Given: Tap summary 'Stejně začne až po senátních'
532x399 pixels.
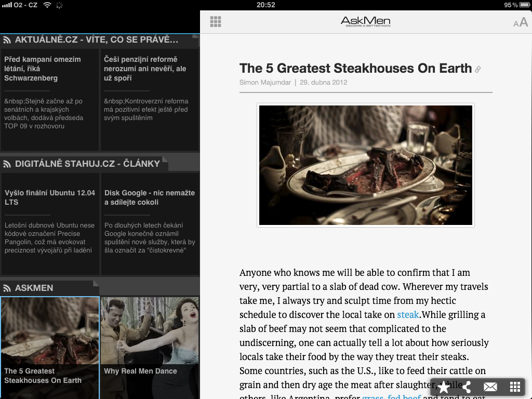Looking at the screenshot, I should (x=44, y=114).
